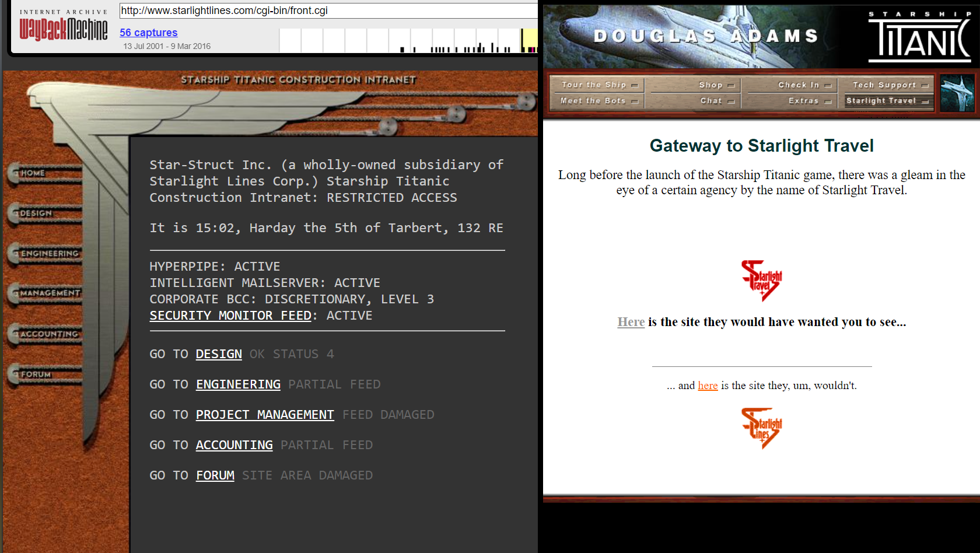980x553 pixels.
Task: Click the 'CORPORATE BCC: DISCRETIONARY, LEVEL 3' line
Action: click(x=292, y=299)
